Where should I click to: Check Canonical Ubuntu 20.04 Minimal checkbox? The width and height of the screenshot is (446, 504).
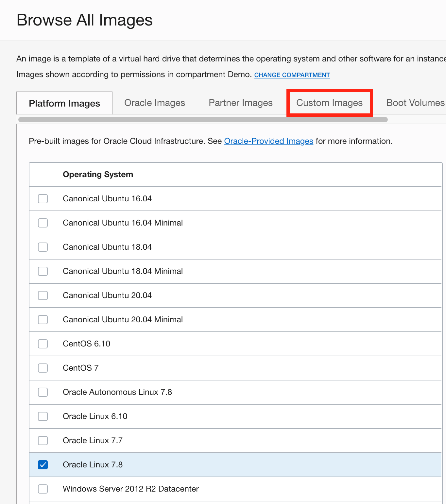click(43, 320)
